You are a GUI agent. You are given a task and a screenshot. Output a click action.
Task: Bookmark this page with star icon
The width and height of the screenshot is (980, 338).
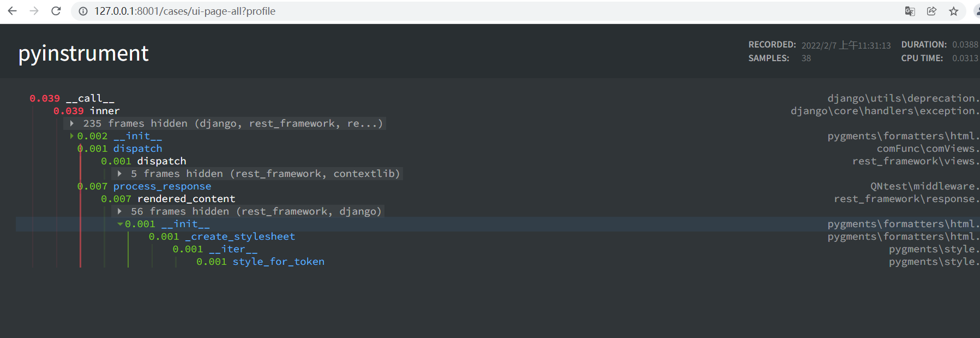(x=953, y=11)
